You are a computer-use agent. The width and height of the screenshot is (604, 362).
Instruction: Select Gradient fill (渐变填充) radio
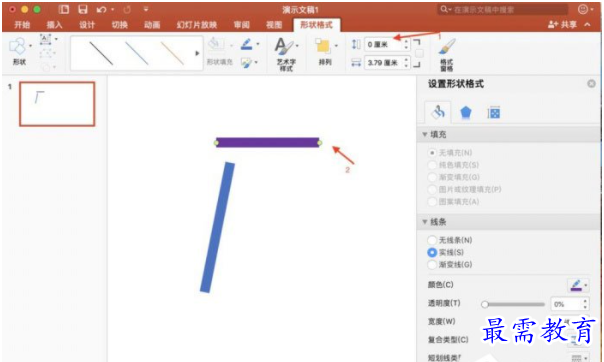point(432,177)
